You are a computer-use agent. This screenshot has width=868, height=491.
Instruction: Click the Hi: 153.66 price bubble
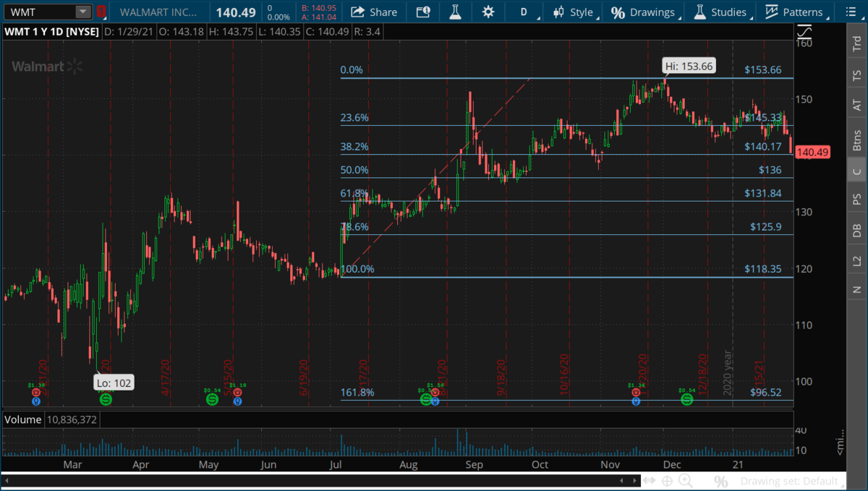[689, 66]
